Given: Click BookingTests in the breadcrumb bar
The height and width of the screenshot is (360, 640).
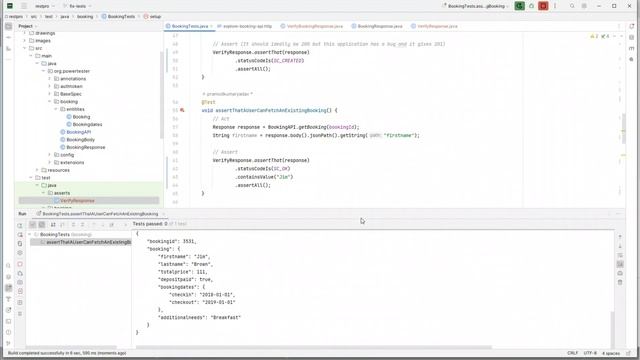Looking at the screenshot, I should click(118, 17).
